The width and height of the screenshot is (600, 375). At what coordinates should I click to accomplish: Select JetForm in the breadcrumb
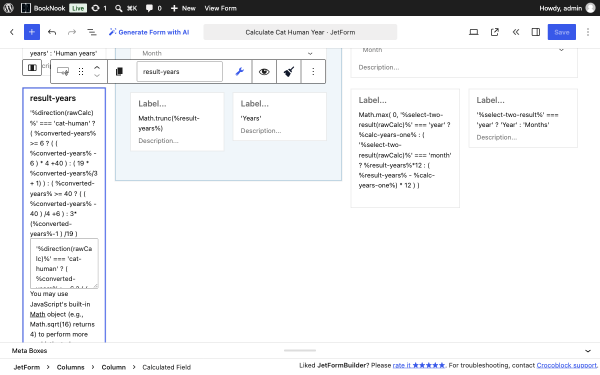pos(27,367)
